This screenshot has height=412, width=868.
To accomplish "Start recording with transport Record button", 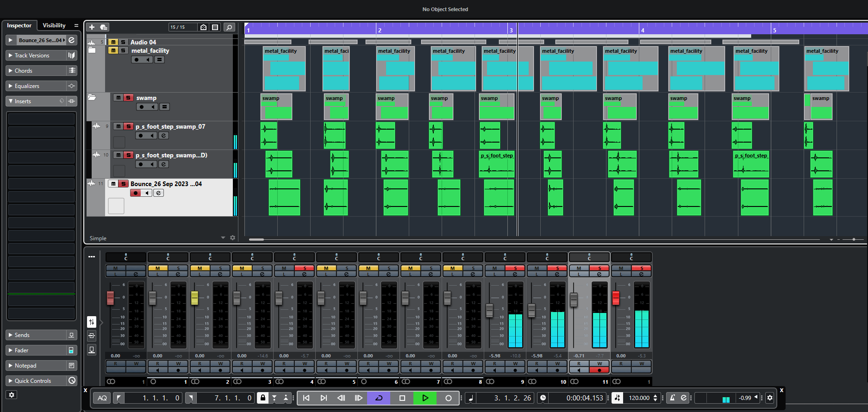I will click(448, 398).
